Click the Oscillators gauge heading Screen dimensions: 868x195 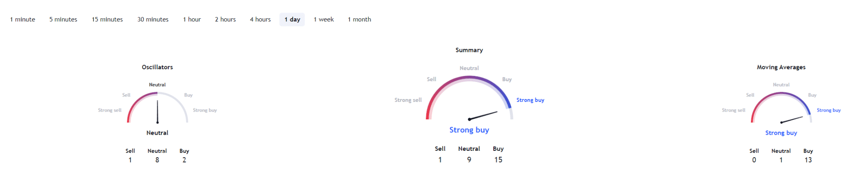[x=157, y=67]
